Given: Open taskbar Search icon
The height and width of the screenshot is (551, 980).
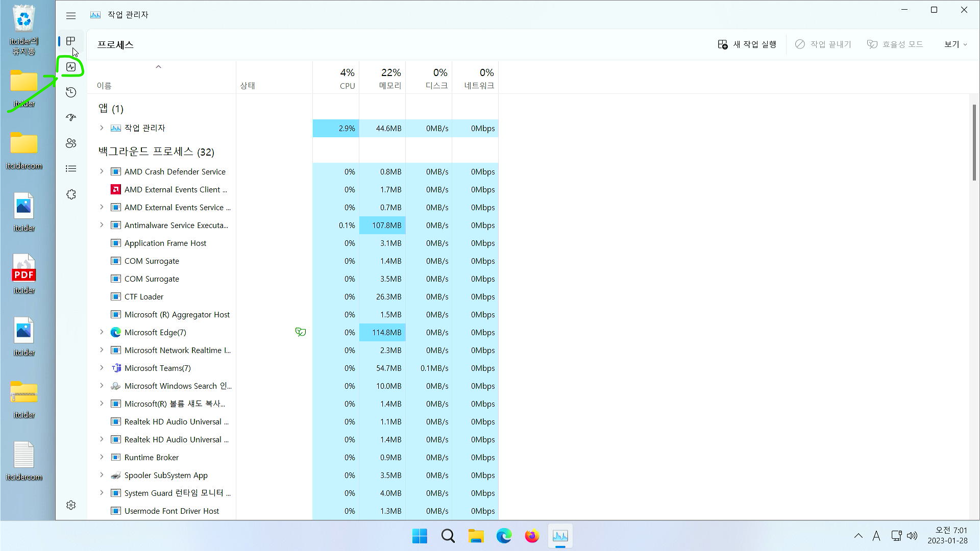Looking at the screenshot, I should (x=448, y=536).
